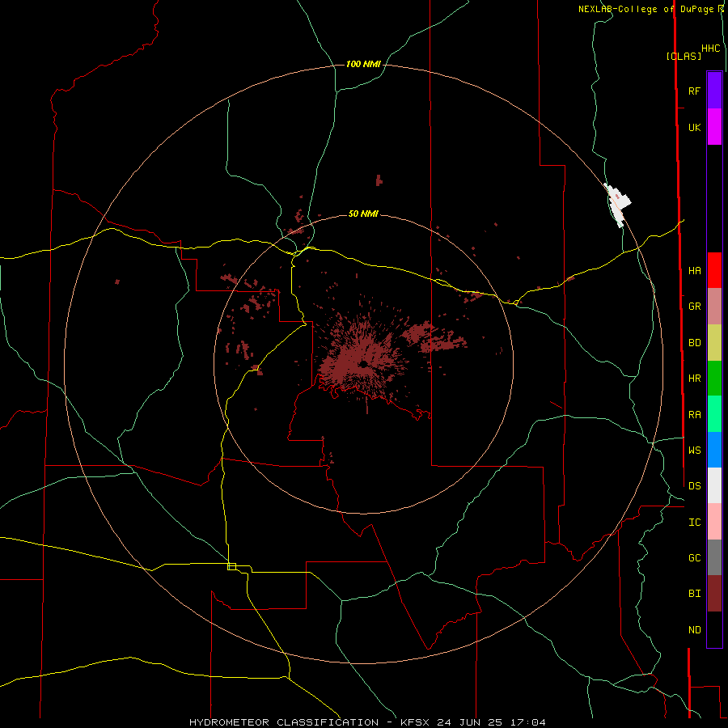Click the ND black legend swatch
This screenshot has width=728, height=728.
(714, 629)
